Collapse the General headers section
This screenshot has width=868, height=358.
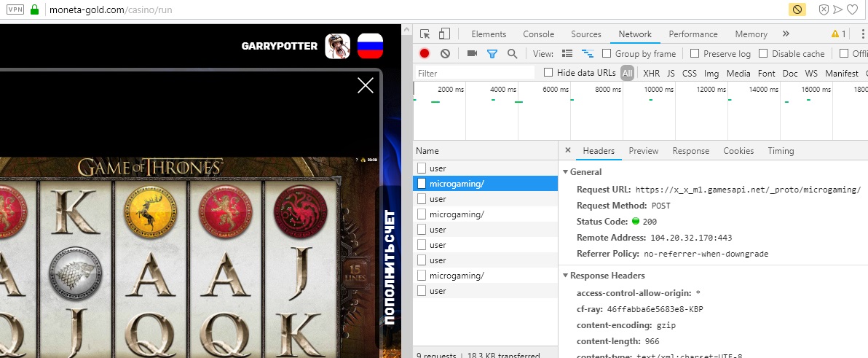click(566, 172)
